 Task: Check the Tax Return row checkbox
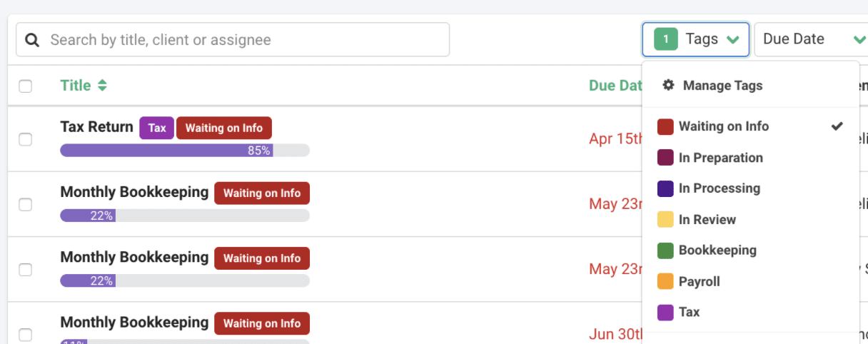click(x=26, y=139)
